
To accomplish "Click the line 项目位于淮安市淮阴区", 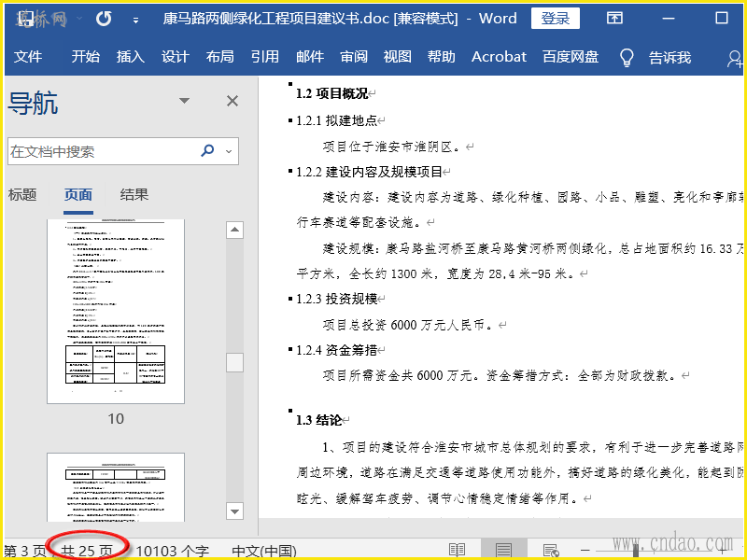I will tap(391, 147).
